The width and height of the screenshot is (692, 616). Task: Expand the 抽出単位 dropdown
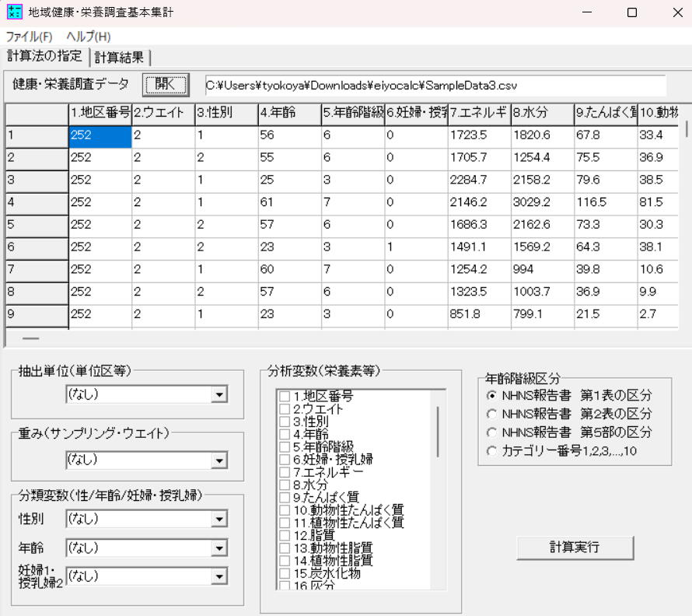(x=220, y=394)
